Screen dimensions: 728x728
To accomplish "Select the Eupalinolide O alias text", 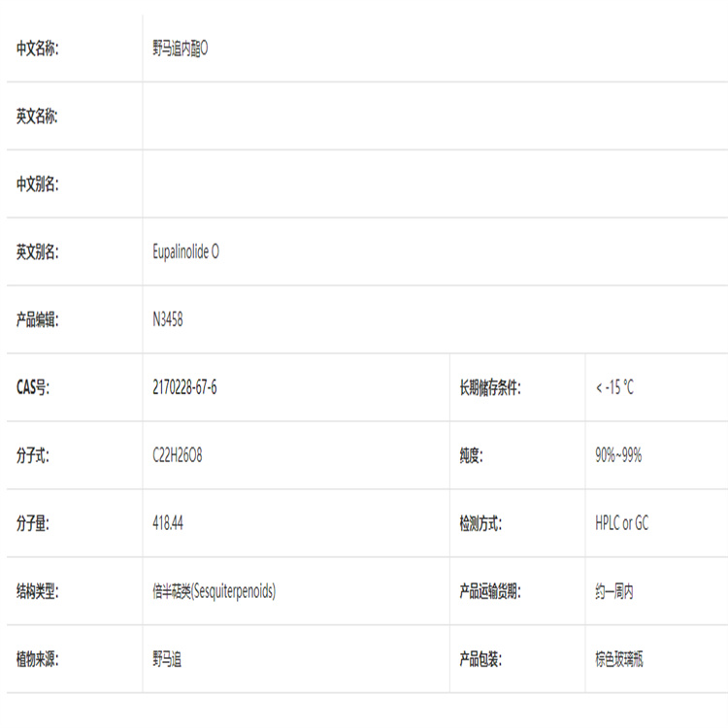I will coord(185,252).
